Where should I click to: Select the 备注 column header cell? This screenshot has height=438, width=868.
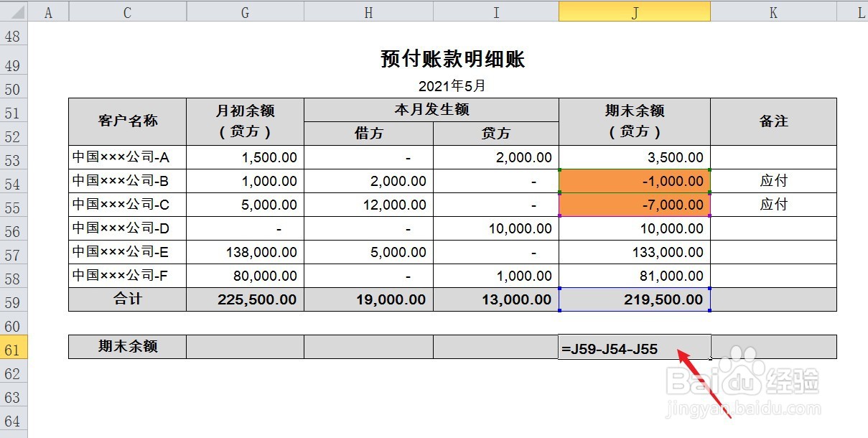click(773, 121)
